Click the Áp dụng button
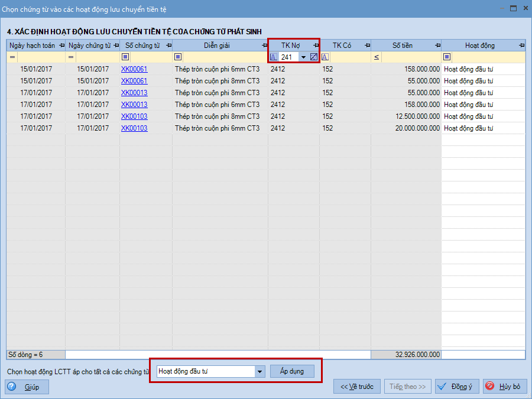Viewport: 532px width, 399px height. pos(292,371)
